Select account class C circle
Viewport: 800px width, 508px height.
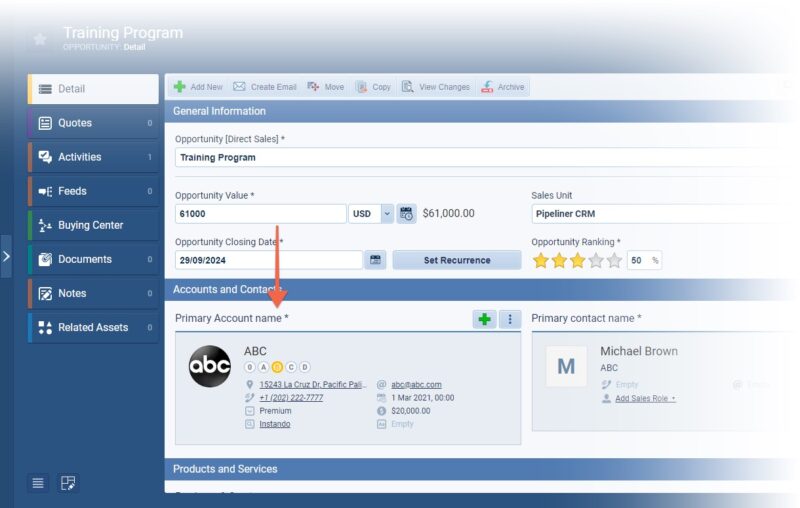tap(291, 367)
